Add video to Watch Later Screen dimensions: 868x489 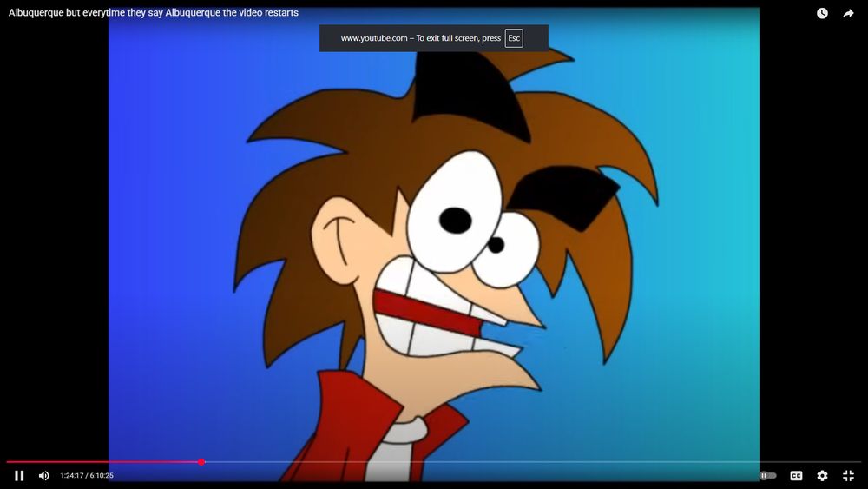822,13
